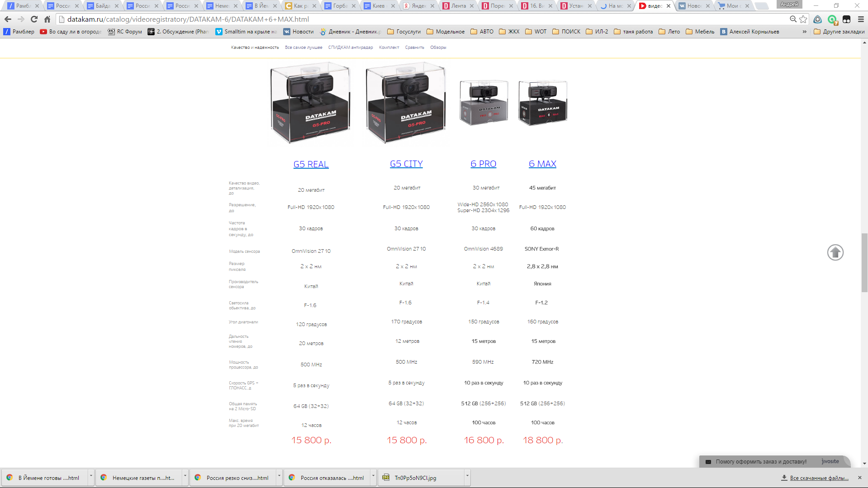Select Обзоры menu item
The width and height of the screenshot is (868, 488).
(x=438, y=47)
